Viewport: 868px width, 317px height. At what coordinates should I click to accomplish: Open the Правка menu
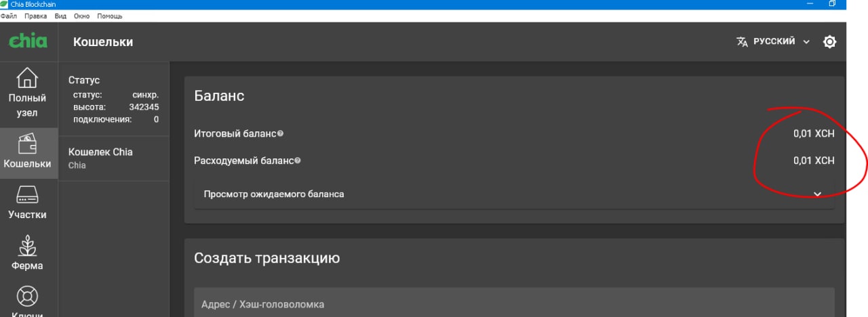point(35,16)
